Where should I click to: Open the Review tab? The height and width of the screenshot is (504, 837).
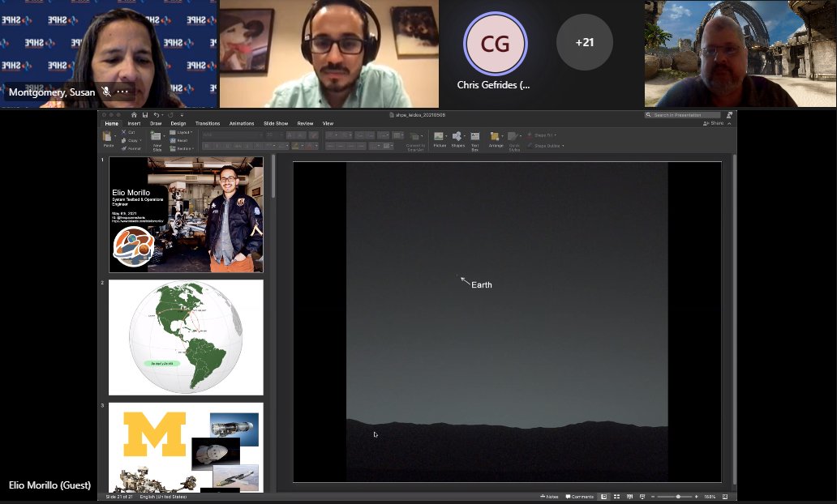pos(305,123)
